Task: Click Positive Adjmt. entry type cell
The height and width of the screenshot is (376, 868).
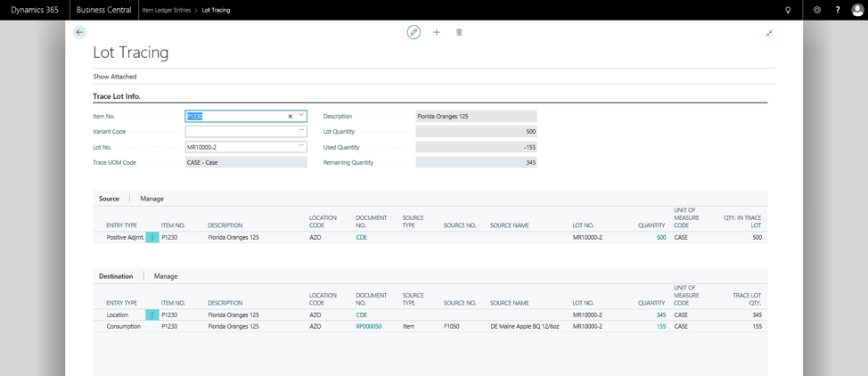Action: point(125,237)
